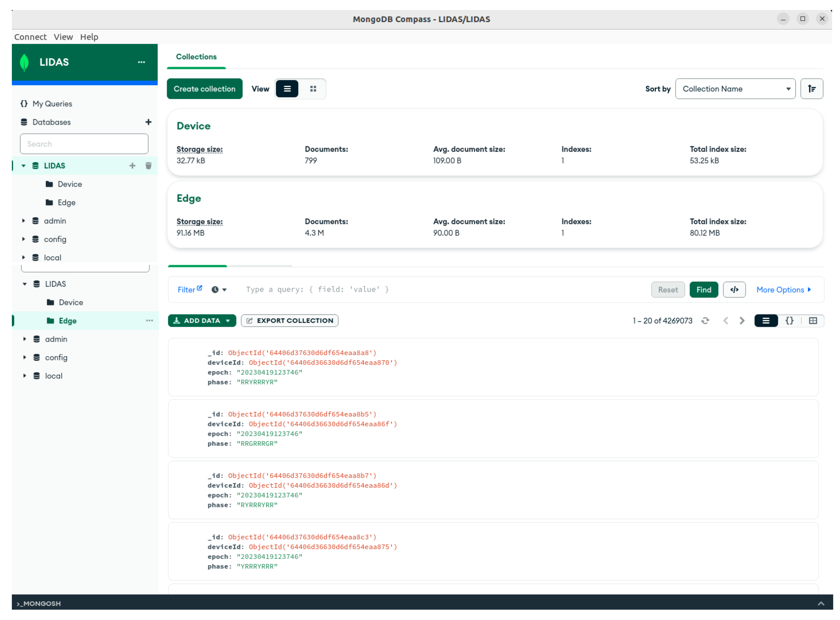Click the sort direction icon button

811,89
